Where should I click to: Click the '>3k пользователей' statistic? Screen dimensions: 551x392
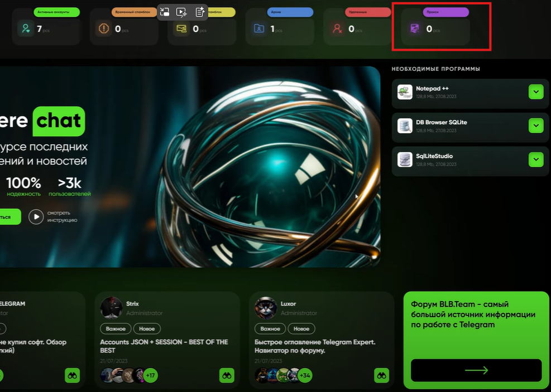pos(70,187)
